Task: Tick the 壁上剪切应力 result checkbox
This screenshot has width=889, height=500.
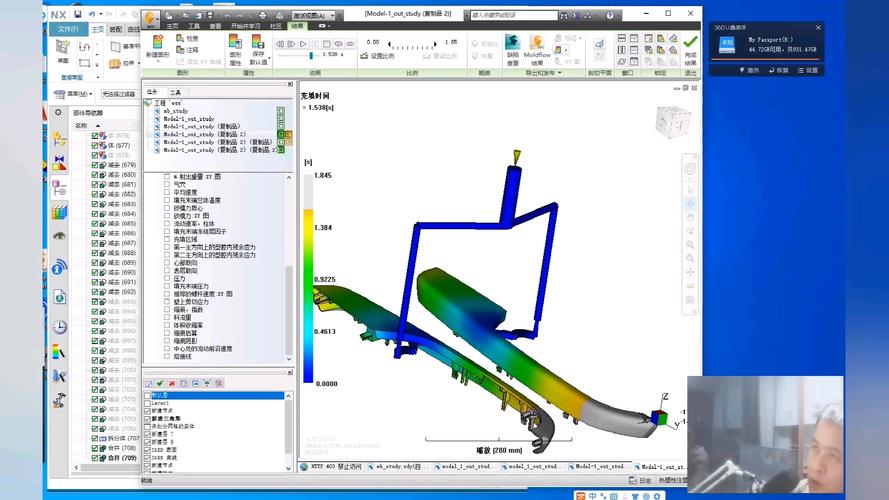Action: click(167, 302)
